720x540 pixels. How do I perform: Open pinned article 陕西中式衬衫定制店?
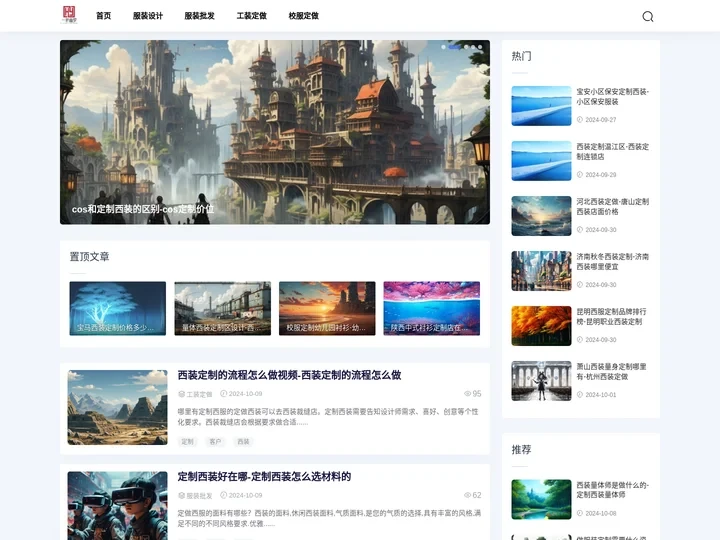[432, 308]
